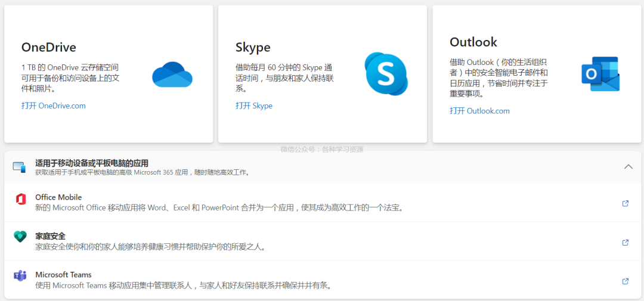Click the Office Mobile red icon
The height and width of the screenshot is (301, 644).
20,199
